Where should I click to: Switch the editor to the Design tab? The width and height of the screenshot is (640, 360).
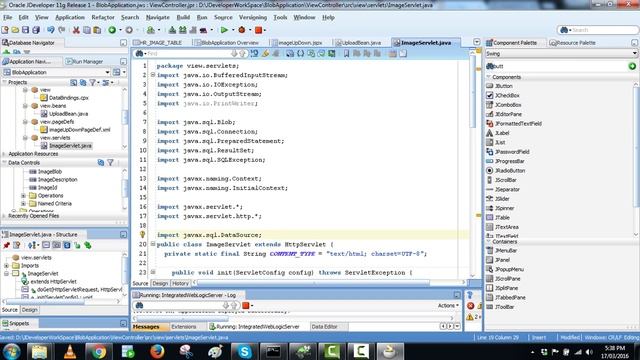coord(160,283)
